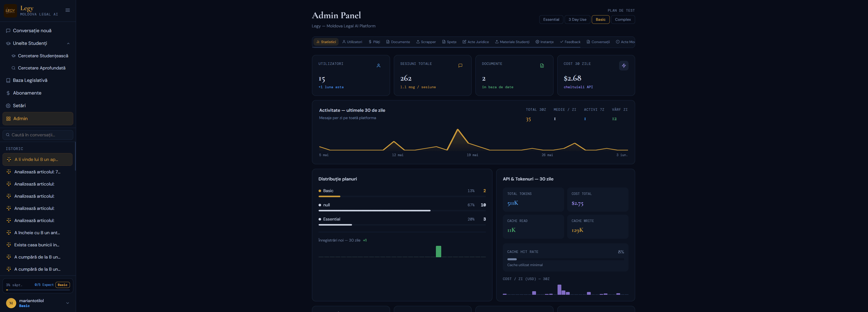Open conversation 'Exista casa bunicii in...'
Screen dimensions: 868x312
pyautogui.click(x=38, y=245)
